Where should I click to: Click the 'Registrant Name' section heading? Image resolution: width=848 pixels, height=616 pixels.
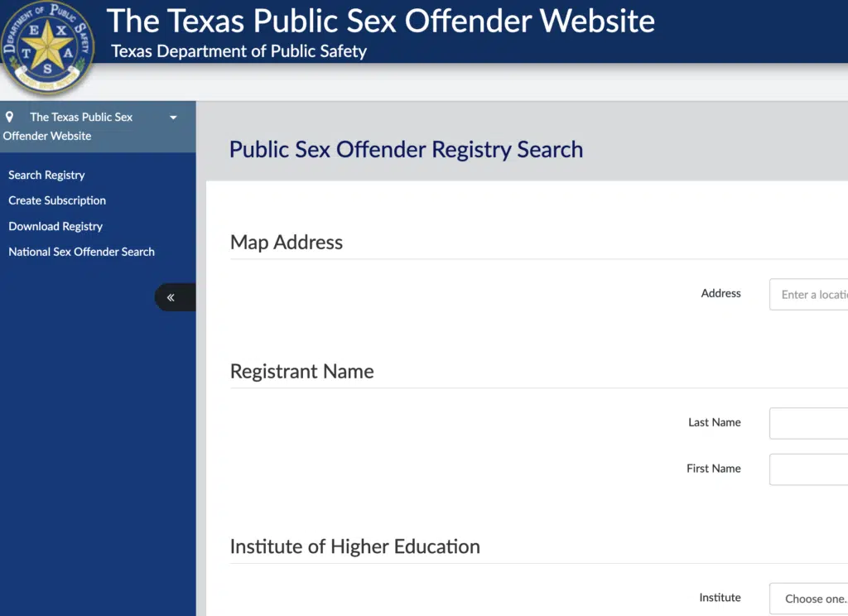point(301,372)
